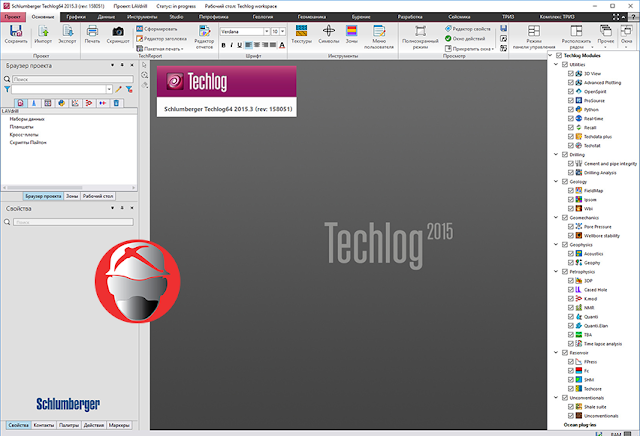Select Кросс-плоты in project tree
Screen dimensions: 640x436
24,135
